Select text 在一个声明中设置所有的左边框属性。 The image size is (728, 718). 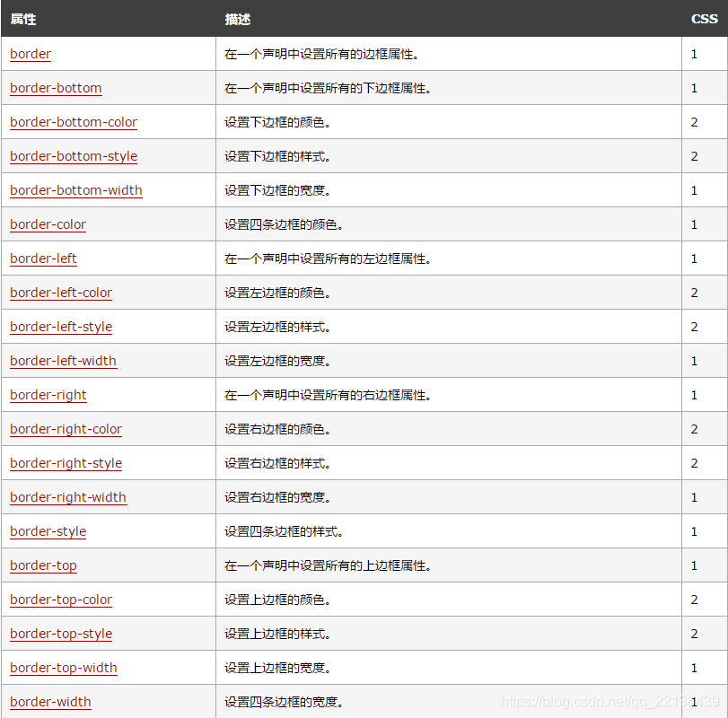(329, 259)
